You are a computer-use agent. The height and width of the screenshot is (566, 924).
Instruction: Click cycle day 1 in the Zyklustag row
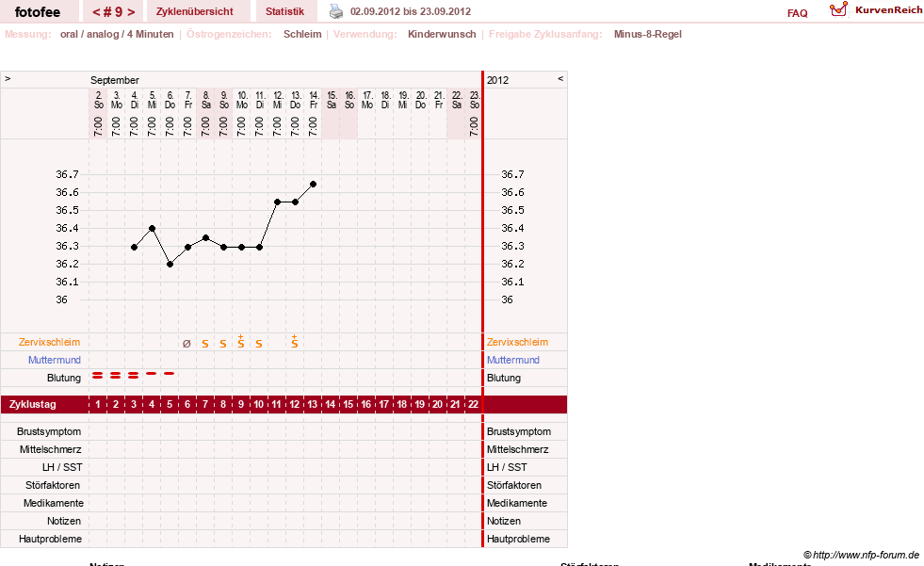98,405
